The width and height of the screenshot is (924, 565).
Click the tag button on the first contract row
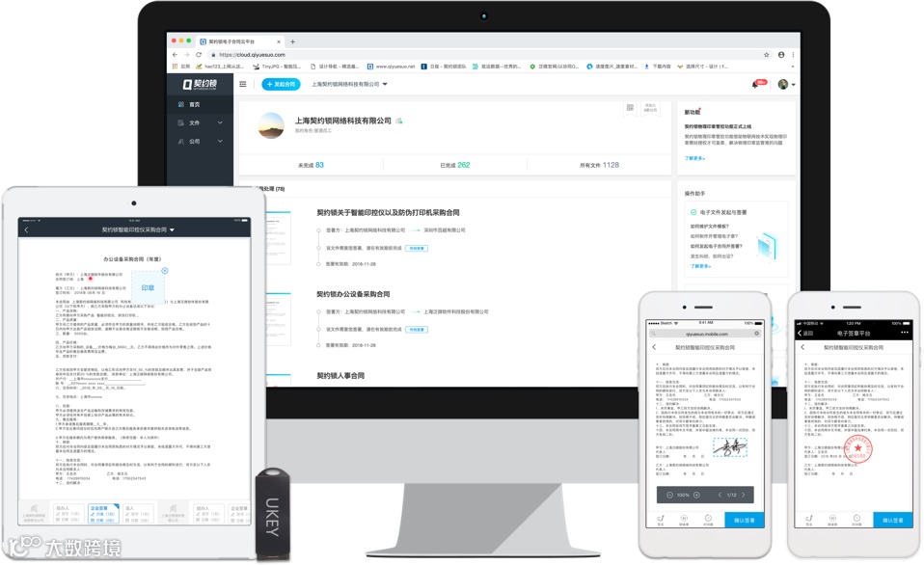pos(417,248)
